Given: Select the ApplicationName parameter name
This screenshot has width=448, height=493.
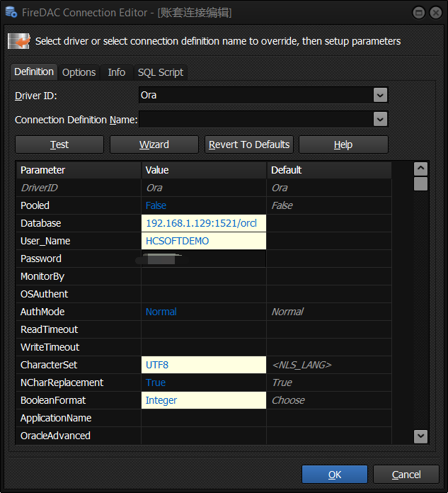Looking at the screenshot, I should 56,418.
